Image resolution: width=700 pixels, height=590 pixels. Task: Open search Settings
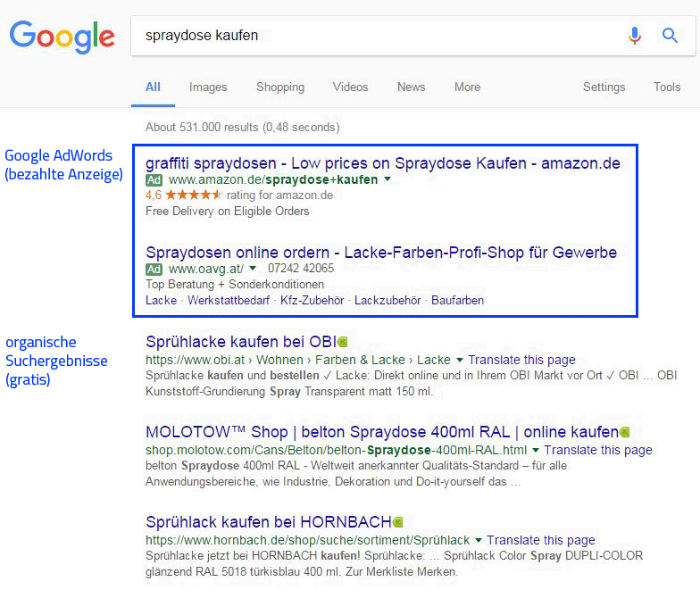pos(604,87)
